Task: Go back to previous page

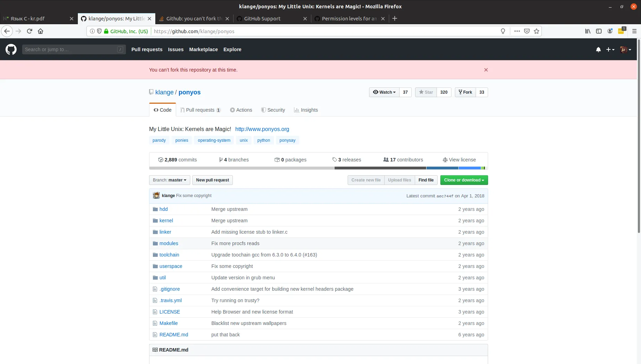Action: coord(7,31)
